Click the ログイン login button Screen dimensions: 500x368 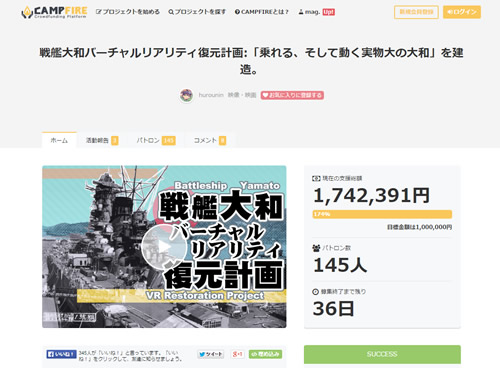[462, 12]
